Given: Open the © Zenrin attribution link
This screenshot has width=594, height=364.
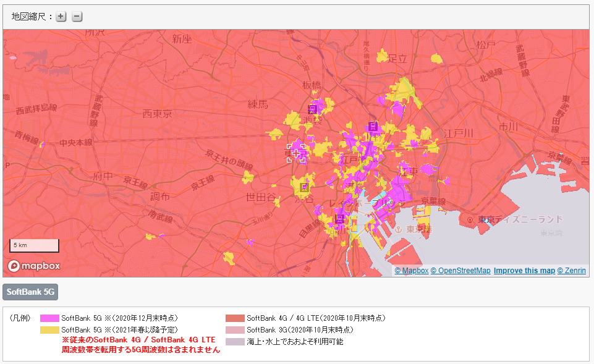Looking at the screenshot, I should (x=572, y=271).
